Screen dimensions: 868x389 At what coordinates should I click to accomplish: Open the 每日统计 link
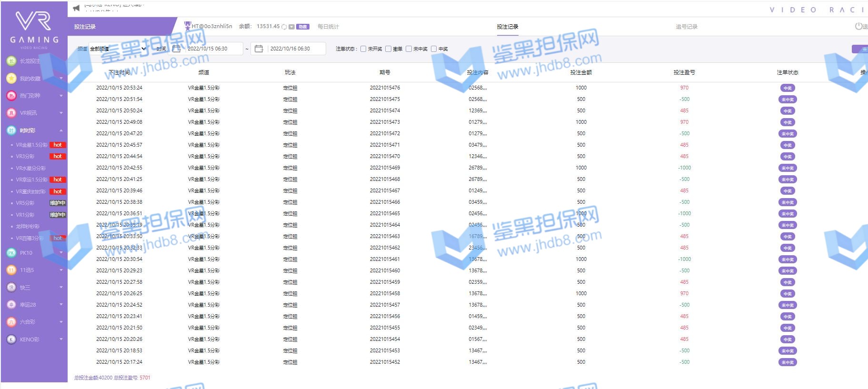point(328,27)
